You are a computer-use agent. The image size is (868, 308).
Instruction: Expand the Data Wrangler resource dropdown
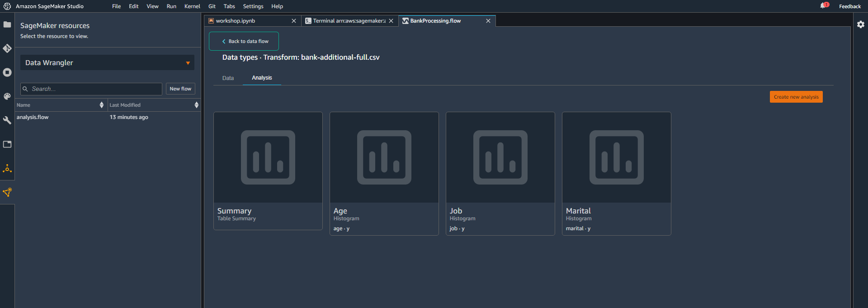[x=107, y=63]
